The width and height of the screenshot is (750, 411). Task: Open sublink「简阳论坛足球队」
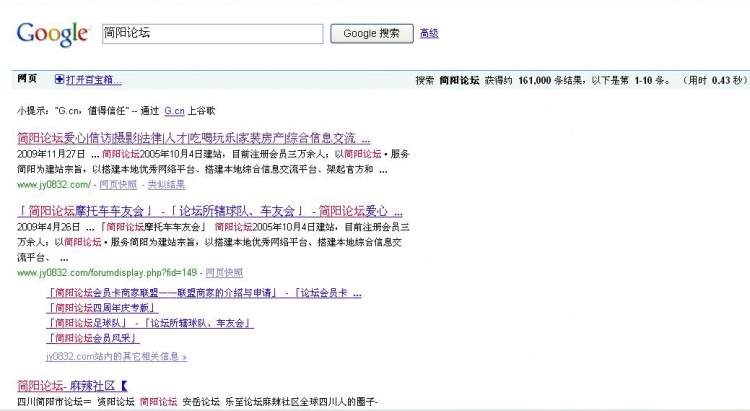(x=150, y=323)
